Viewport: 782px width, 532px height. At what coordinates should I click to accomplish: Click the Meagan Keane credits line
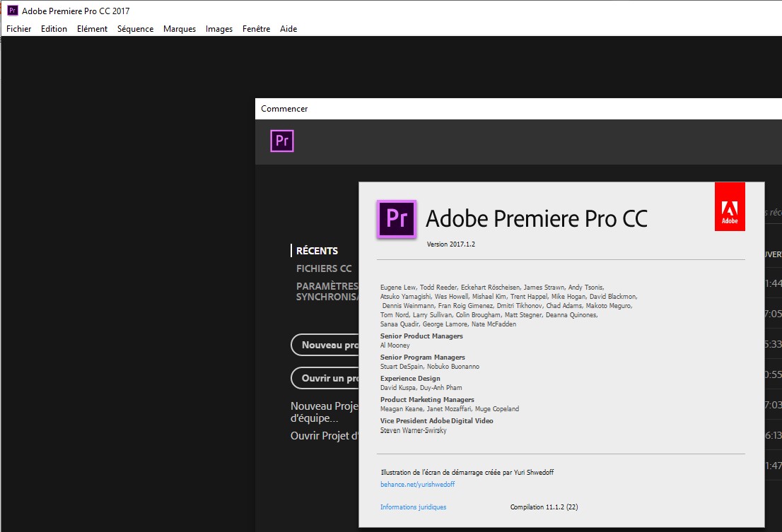[450, 409]
